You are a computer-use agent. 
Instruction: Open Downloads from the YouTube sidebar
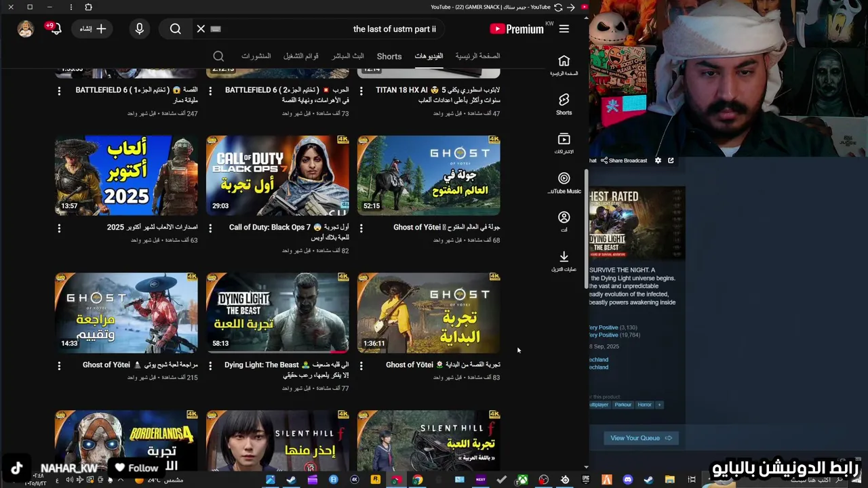[x=564, y=261]
